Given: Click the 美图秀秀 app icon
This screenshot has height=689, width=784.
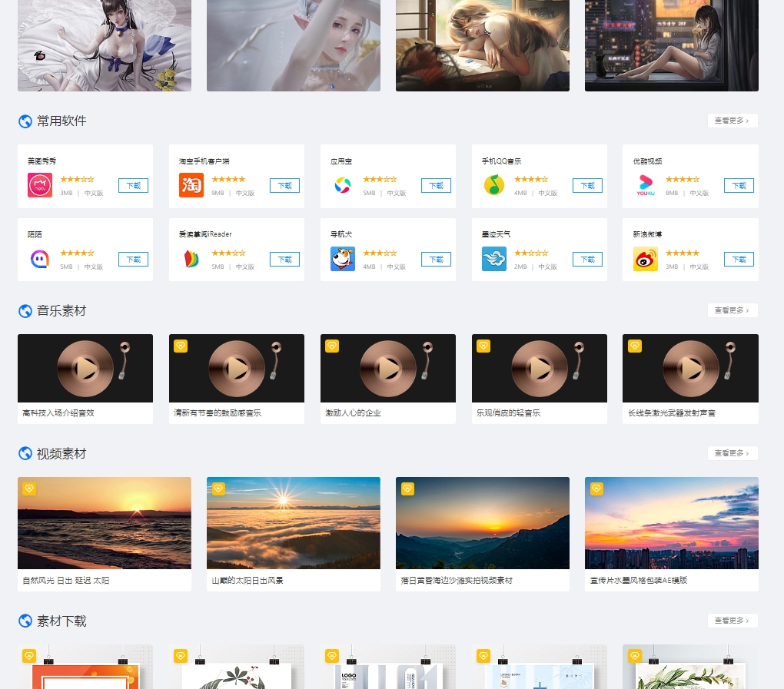Looking at the screenshot, I should pyautogui.click(x=40, y=185).
